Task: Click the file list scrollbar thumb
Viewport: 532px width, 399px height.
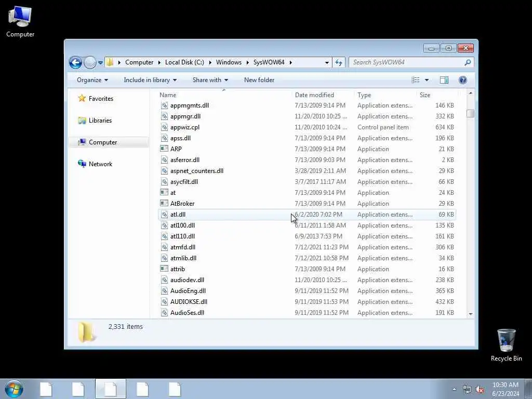Action: [470, 113]
